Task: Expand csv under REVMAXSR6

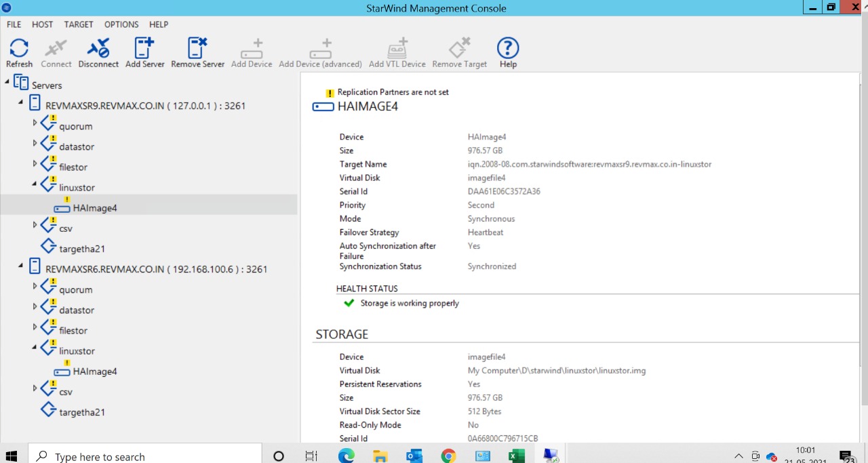Action: (35, 388)
